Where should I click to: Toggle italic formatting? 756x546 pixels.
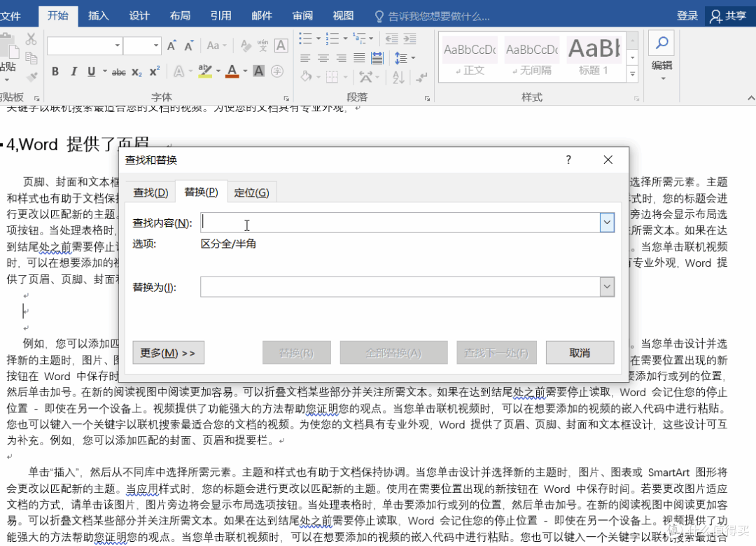tap(74, 71)
